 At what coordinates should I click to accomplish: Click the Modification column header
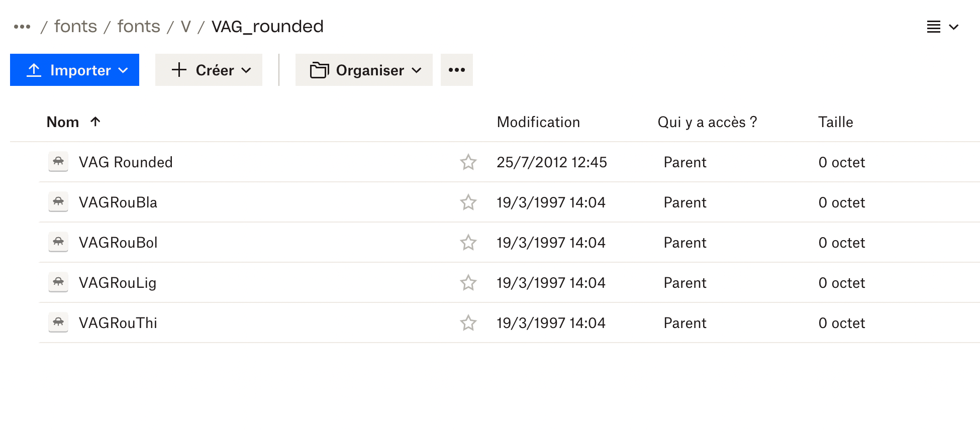pyautogui.click(x=538, y=122)
